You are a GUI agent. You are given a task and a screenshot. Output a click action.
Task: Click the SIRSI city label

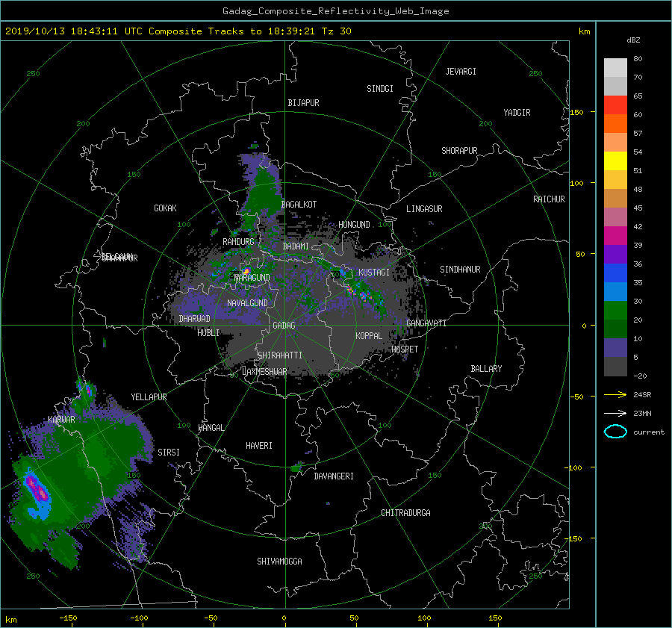169,453
